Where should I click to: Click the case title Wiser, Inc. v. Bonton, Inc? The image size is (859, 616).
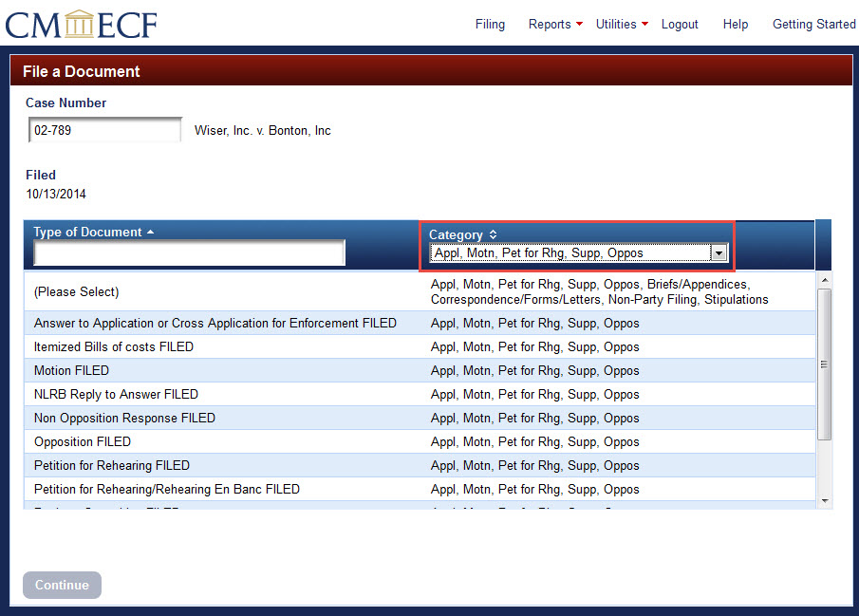[x=262, y=130]
